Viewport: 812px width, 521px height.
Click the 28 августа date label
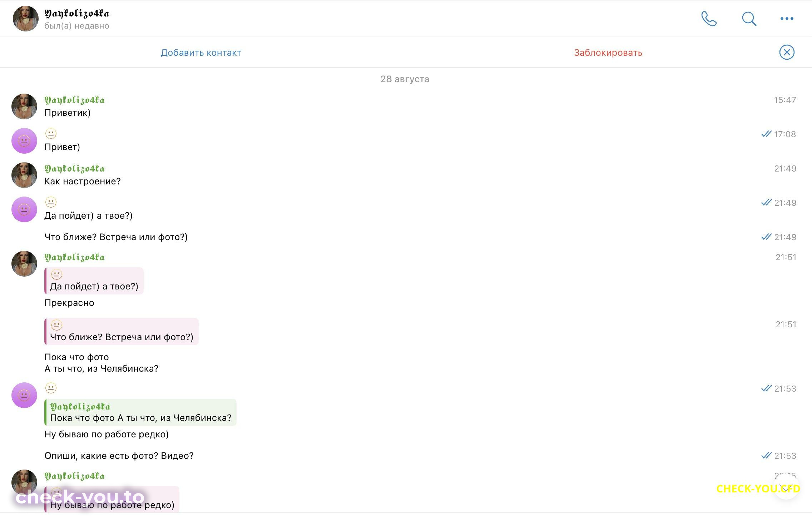pos(405,79)
